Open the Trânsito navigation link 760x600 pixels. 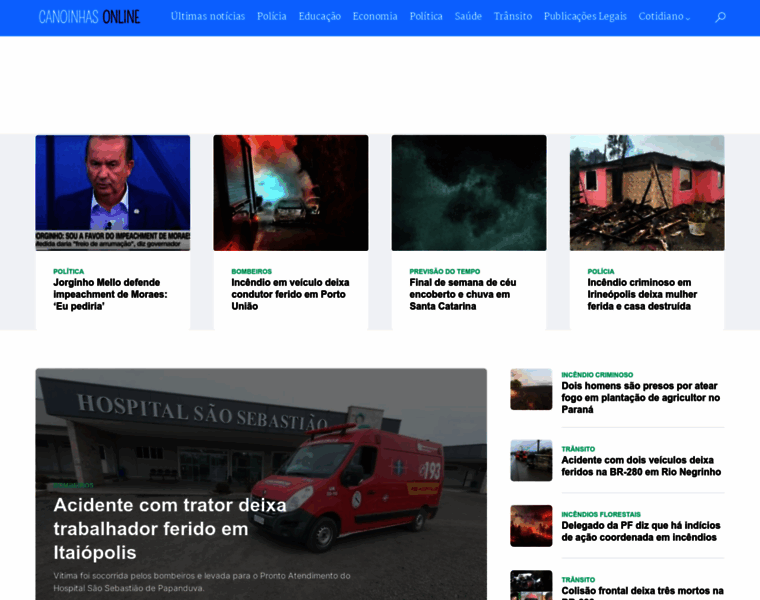point(512,17)
